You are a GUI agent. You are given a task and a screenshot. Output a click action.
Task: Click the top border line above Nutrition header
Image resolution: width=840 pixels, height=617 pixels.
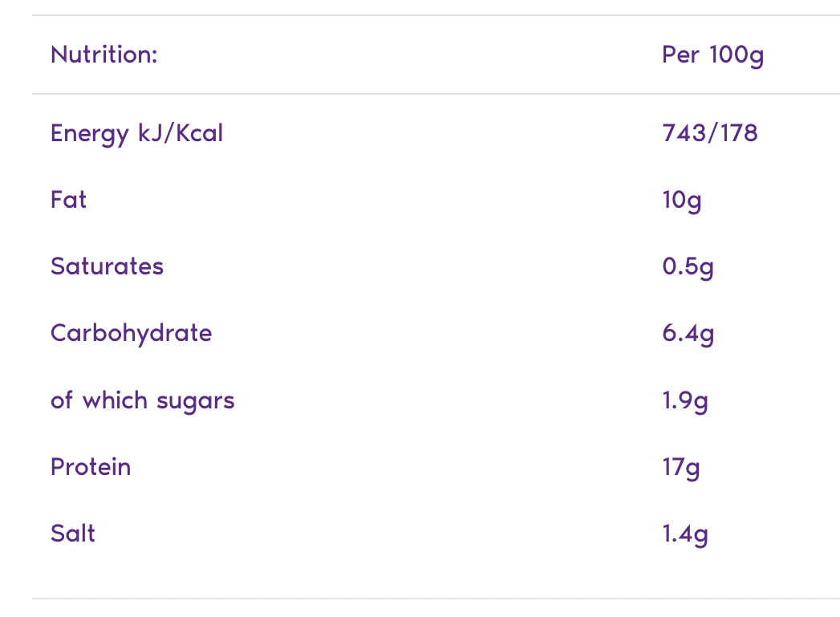[436, 15]
